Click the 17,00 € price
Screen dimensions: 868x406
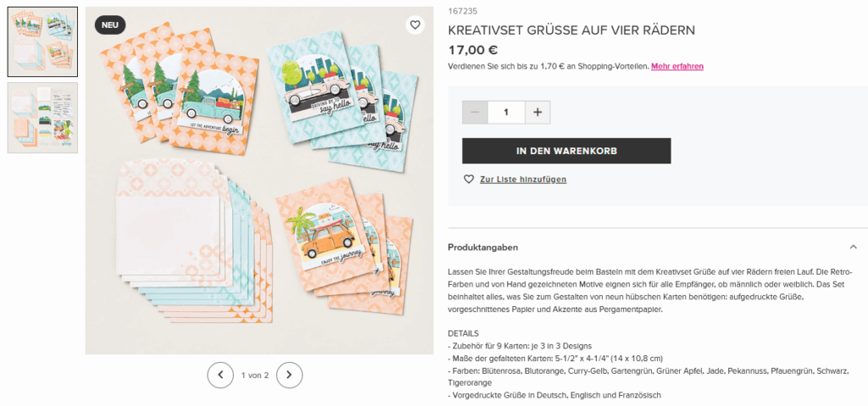pyautogui.click(x=473, y=50)
